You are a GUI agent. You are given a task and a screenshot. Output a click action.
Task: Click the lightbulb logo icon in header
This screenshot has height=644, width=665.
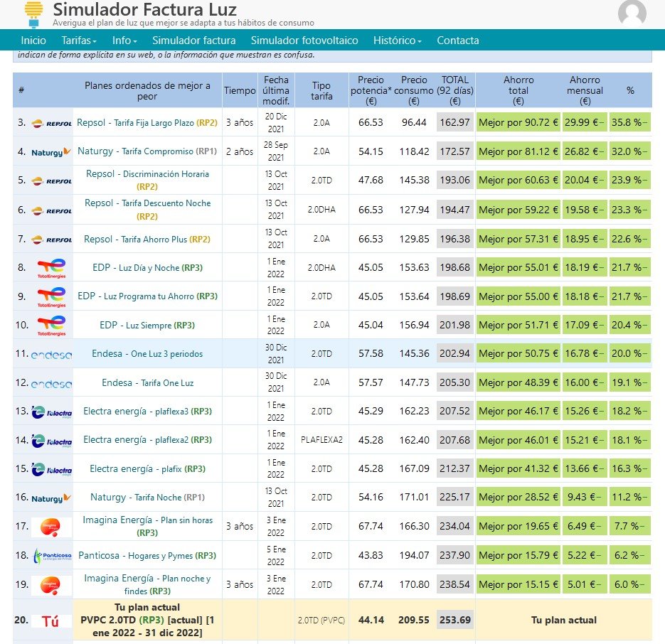tap(33, 13)
